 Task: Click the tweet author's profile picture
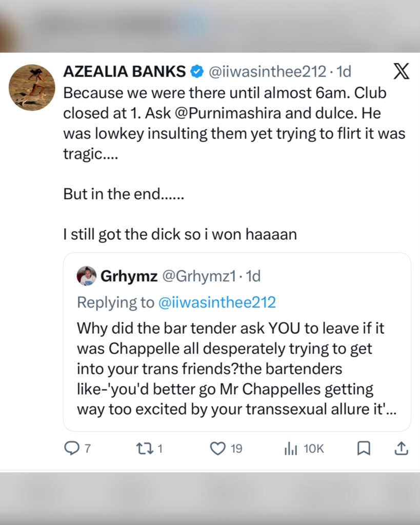(32, 87)
